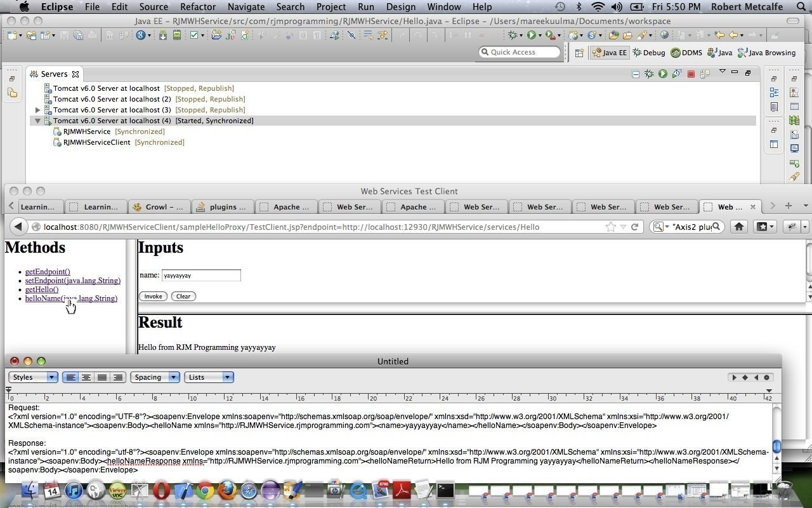The height and width of the screenshot is (508, 812).
Task: Open Google Chrome from the Dock
Action: (204, 490)
